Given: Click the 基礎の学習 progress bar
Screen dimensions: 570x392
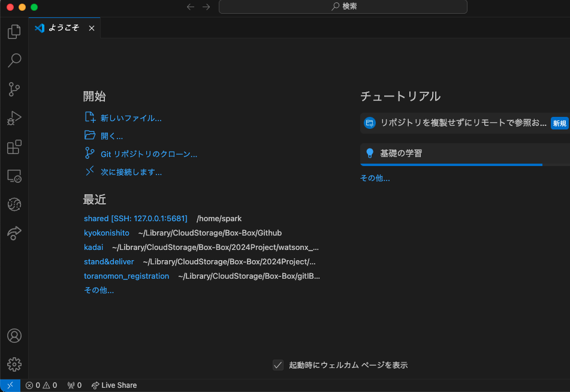Looking at the screenshot, I should pos(465,165).
